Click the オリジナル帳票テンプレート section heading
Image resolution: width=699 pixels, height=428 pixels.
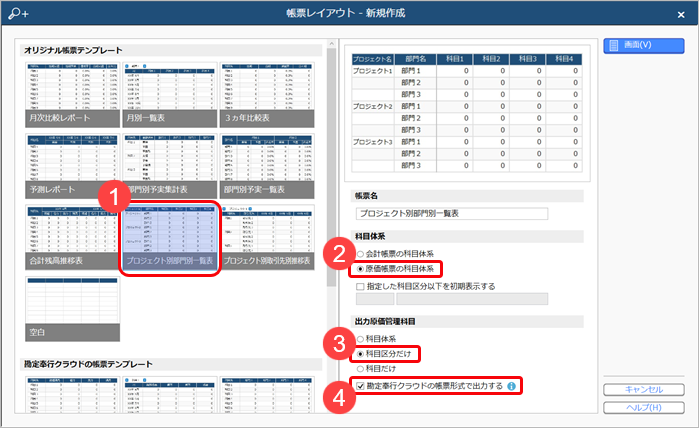[x=73, y=50]
